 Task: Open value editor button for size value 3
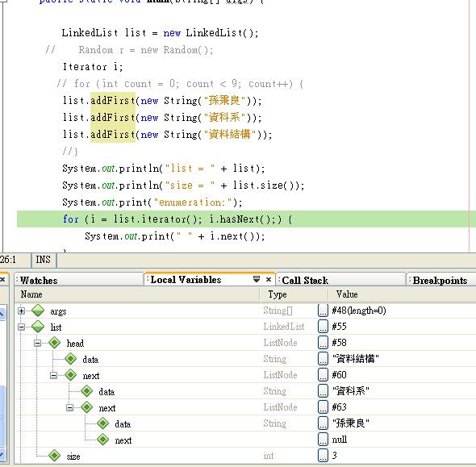(x=323, y=455)
